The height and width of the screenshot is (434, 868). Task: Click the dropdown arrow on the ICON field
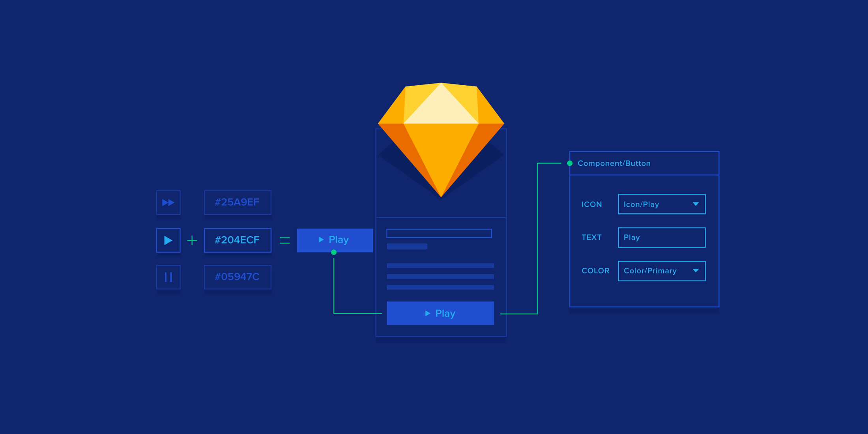(696, 204)
